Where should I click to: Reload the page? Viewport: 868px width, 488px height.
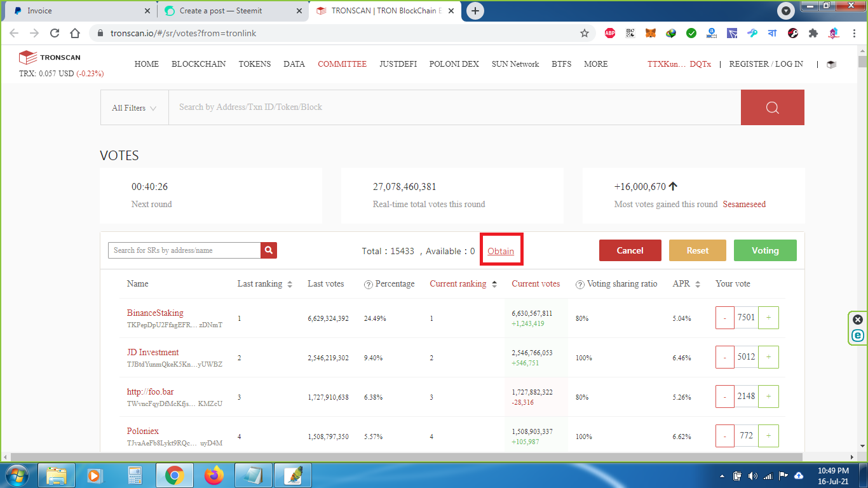55,33
